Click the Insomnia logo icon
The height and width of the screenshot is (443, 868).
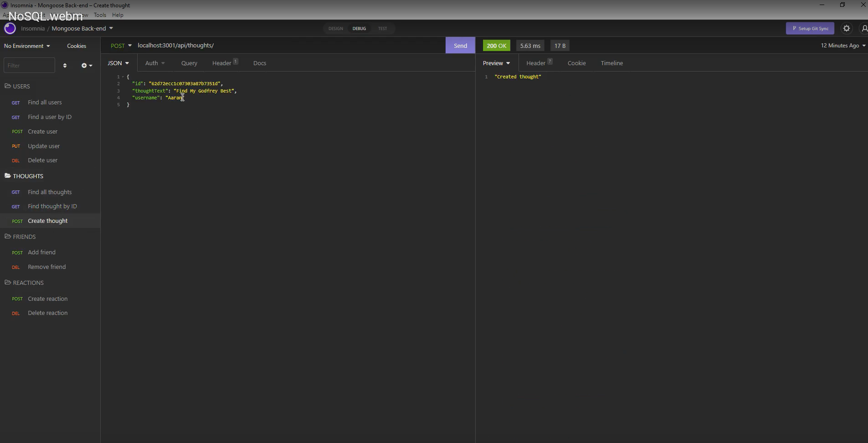click(10, 28)
